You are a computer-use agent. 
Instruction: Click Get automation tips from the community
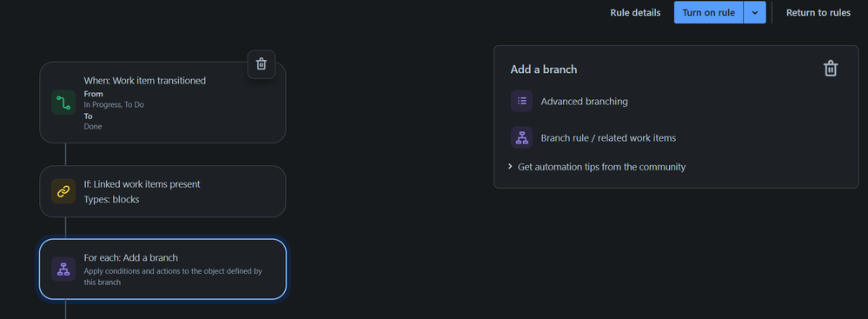601,167
